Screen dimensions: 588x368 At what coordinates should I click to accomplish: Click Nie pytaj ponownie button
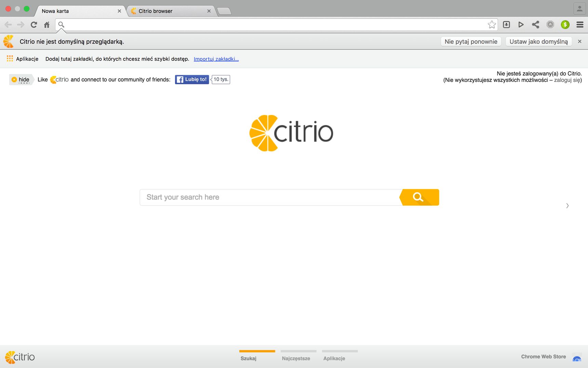(471, 41)
